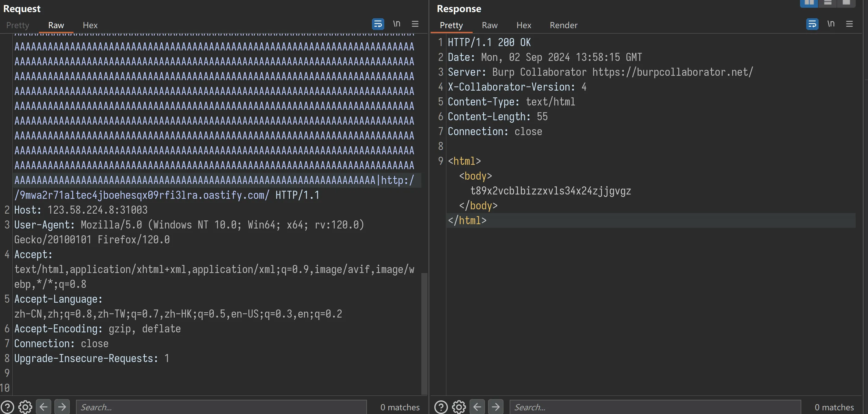The image size is (868, 414).
Task: Open help icon below Request panel
Action: coord(7,407)
